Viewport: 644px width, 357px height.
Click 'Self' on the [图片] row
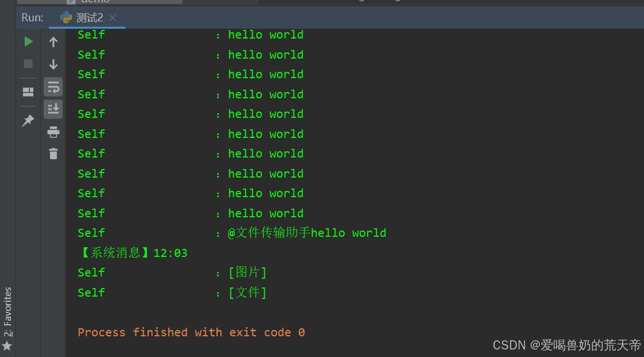91,273
